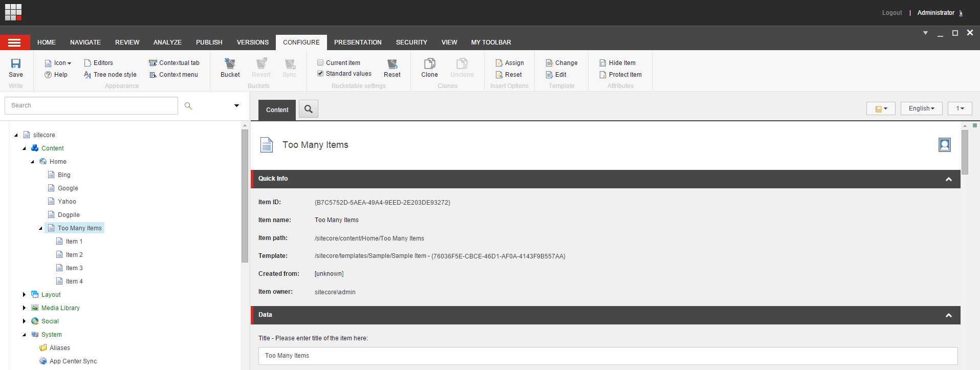Expand the Media Library tree node
This screenshot has height=370, width=980.
pos(24,308)
